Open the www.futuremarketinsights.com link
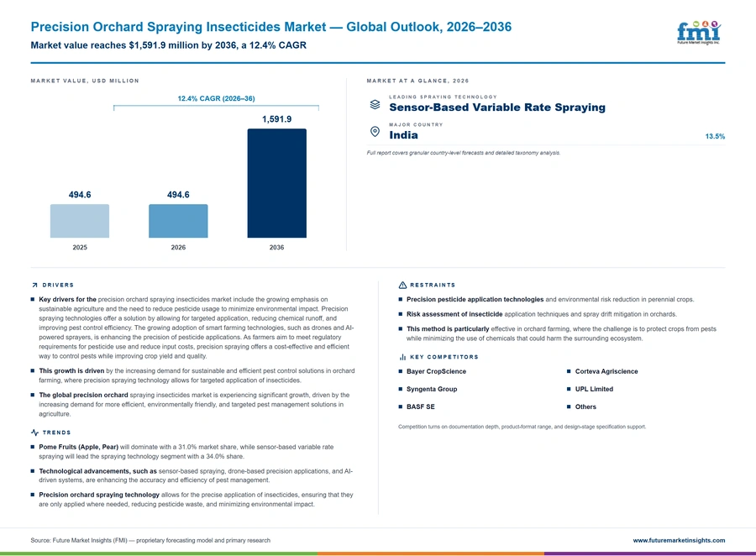 coord(679,541)
